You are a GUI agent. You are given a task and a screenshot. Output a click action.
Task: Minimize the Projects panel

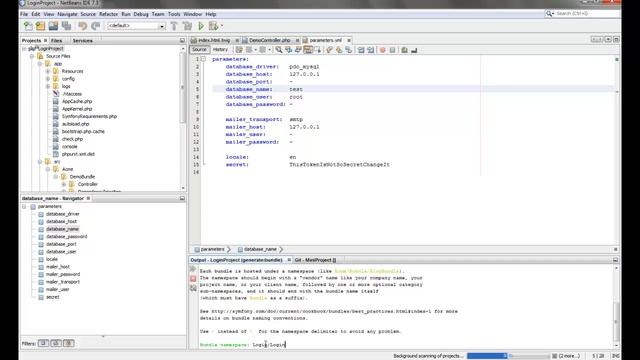182,41
